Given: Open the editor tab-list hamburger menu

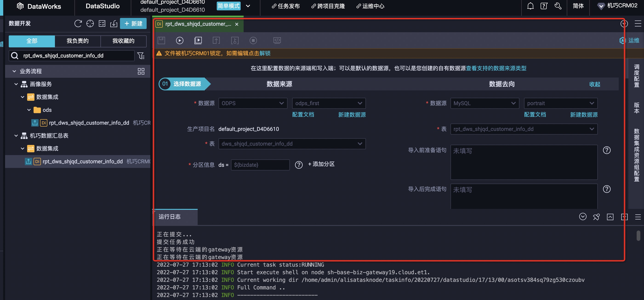Looking at the screenshot, I should click(x=638, y=23).
